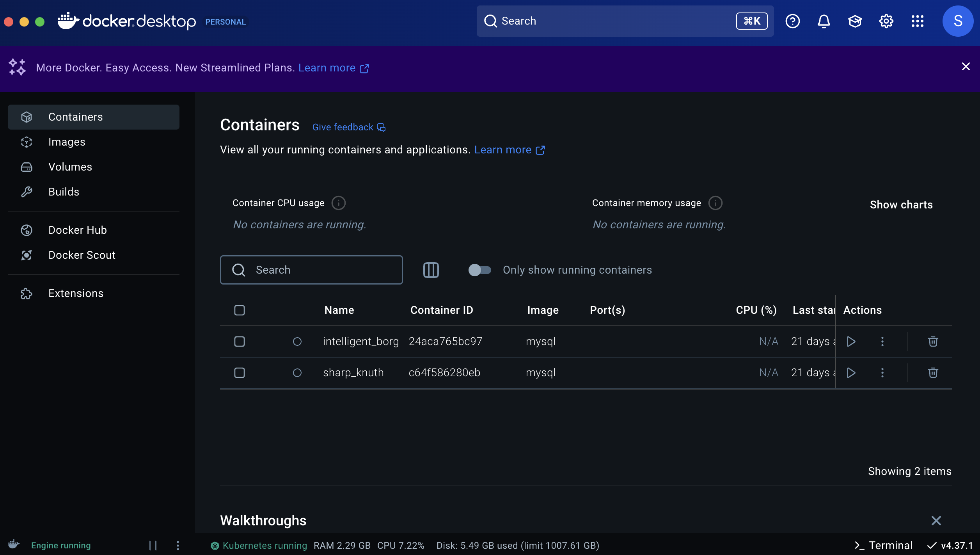Toggle Only show running containers
The height and width of the screenshot is (555, 980).
(479, 270)
